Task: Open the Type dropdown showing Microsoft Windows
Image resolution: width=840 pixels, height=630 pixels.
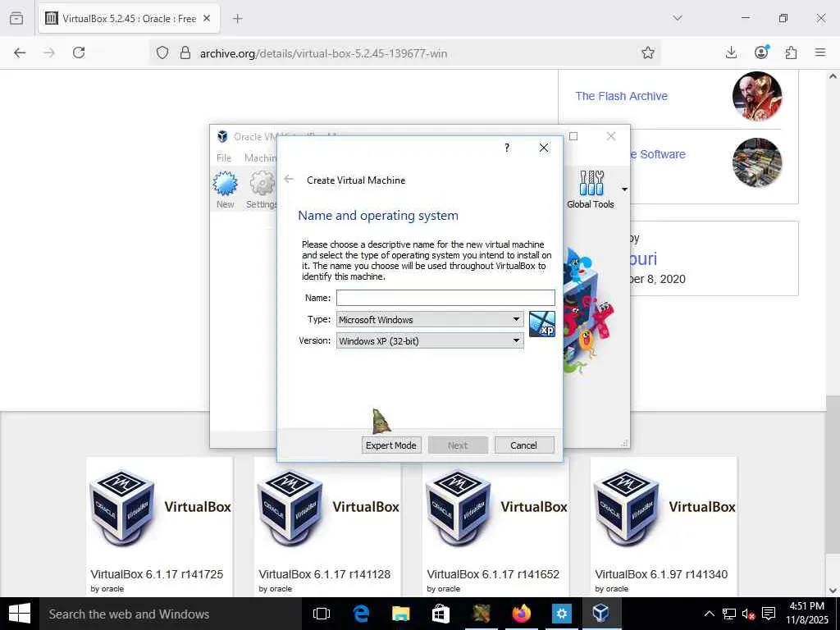Action: pos(430,319)
